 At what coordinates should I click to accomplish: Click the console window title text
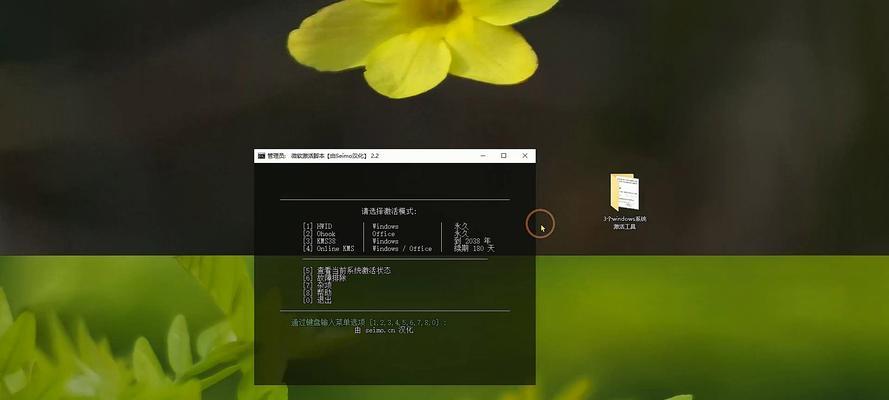click(x=323, y=156)
